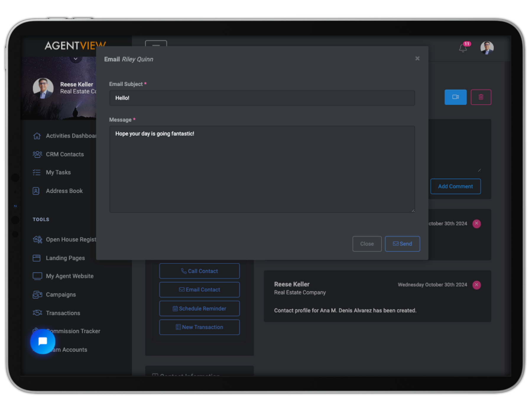Send the email message
This screenshot has height=414, width=532.
402,244
